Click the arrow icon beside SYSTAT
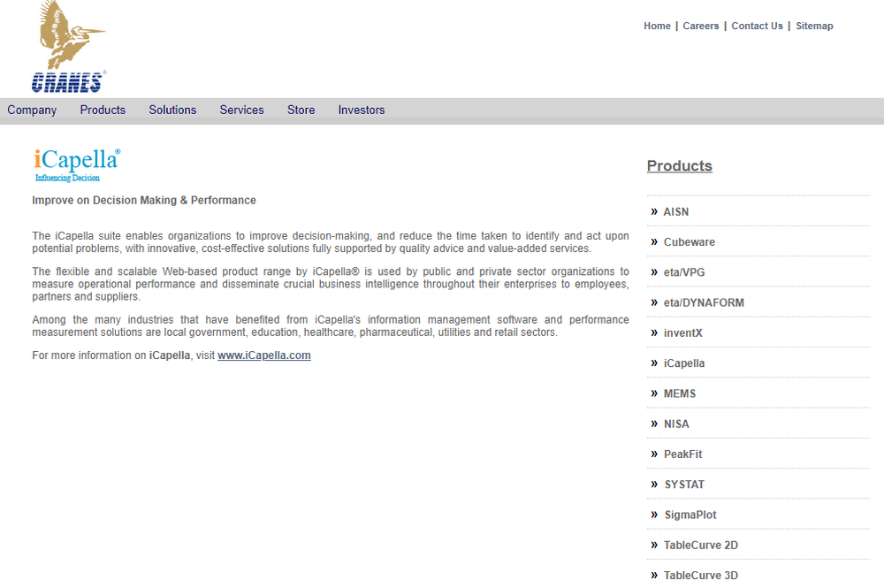Image resolution: width=884 pixels, height=588 pixels. point(656,484)
